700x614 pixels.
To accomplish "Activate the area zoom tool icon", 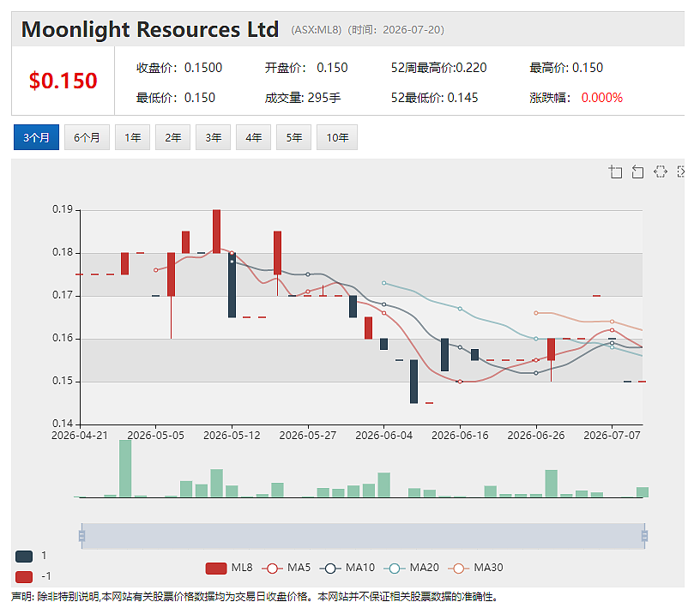I will [x=615, y=172].
